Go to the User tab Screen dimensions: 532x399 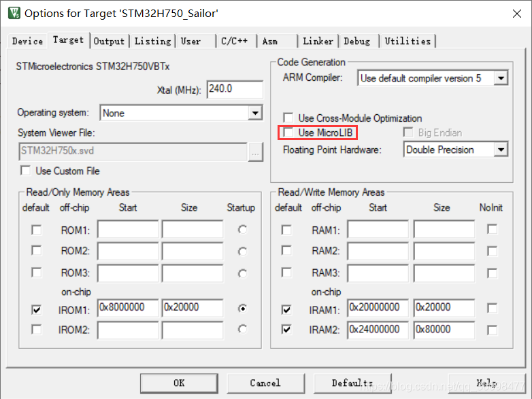click(x=195, y=41)
